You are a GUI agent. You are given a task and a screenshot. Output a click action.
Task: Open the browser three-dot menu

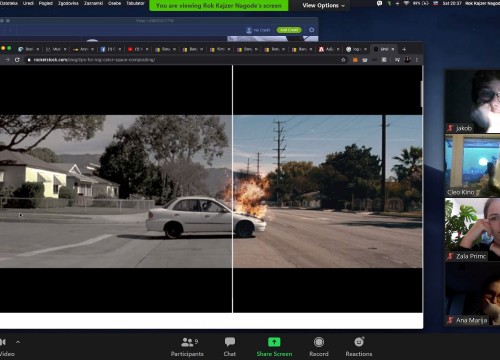click(417, 60)
